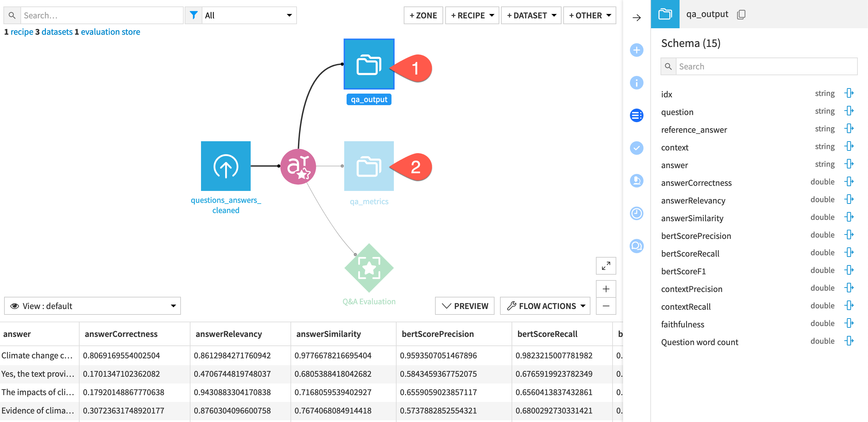Select the qa_metrics dataset node
This screenshot has width=868, height=422.
(369, 166)
